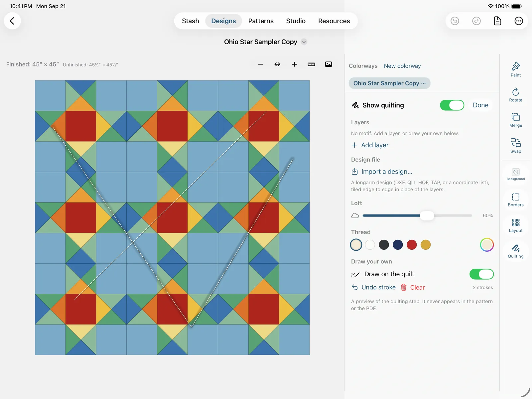Click the Done button
Viewport: 532px width, 399px height.
[480, 105]
